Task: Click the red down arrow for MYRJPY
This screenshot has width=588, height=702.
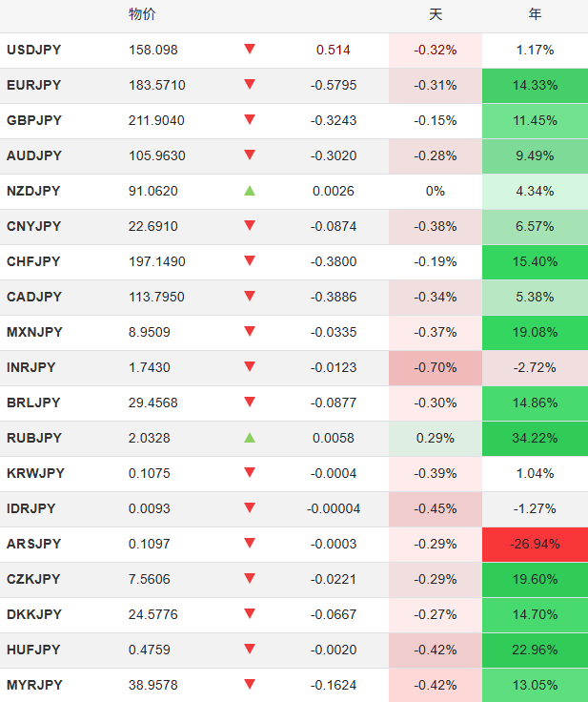Action: click(250, 685)
